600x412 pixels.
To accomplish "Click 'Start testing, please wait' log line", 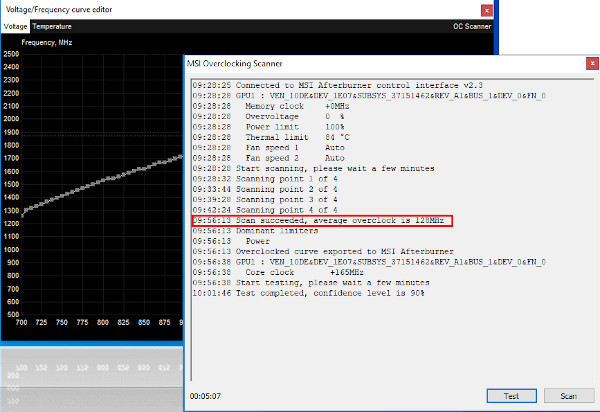I will click(x=311, y=282).
